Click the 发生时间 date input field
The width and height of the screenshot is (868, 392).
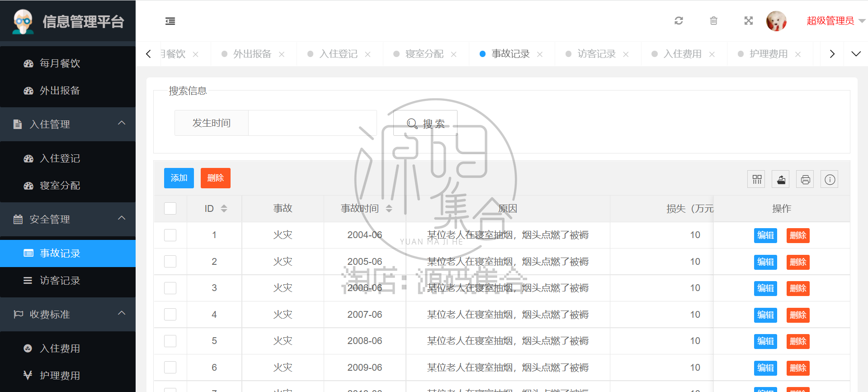[312, 123]
